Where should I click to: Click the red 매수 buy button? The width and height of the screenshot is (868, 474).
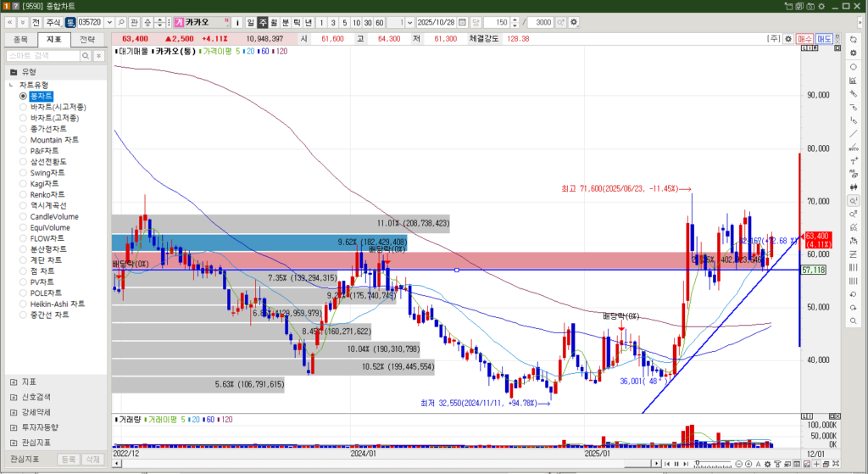click(804, 39)
